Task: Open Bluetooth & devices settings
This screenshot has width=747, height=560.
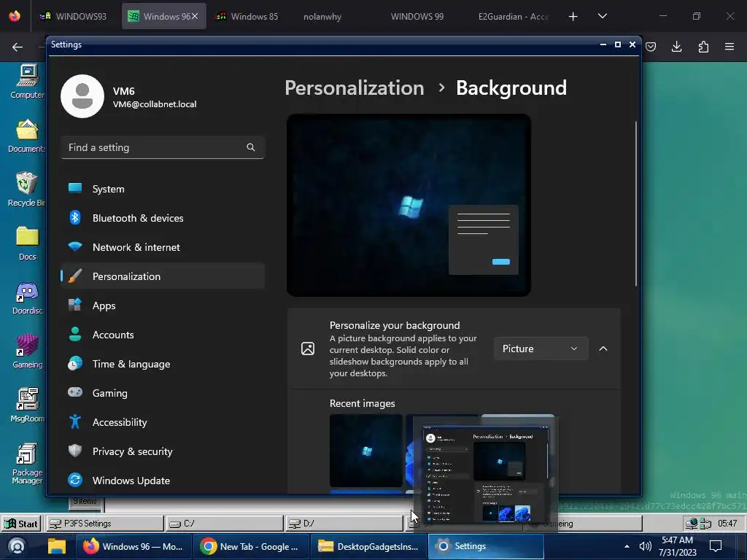Action: 163,218
